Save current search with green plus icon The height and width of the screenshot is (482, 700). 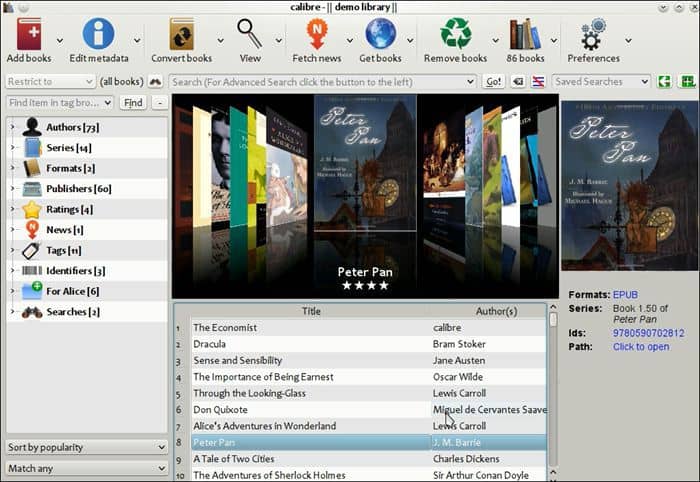(687, 82)
